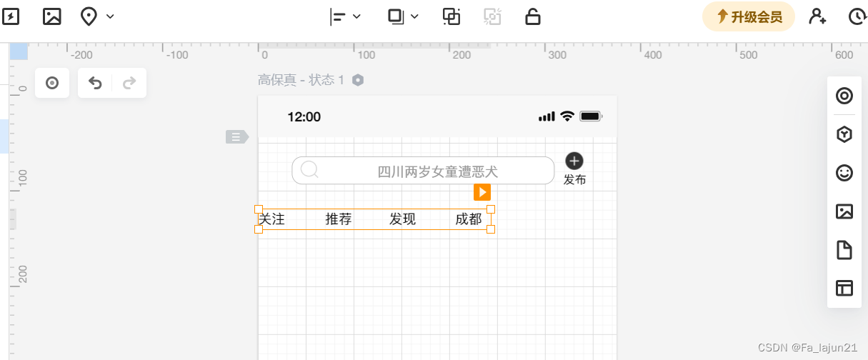Click the plus 发布 publish icon
Viewport: 868px width, 360px height.
pos(574,161)
